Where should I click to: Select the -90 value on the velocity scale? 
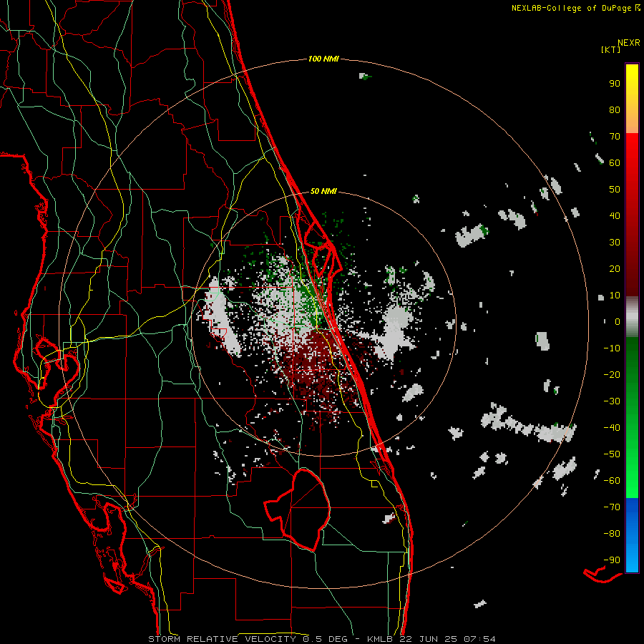pos(612,560)
